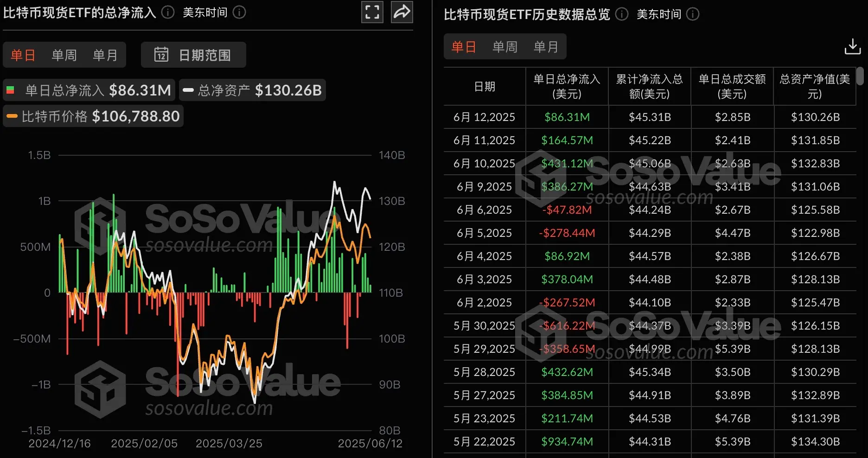
Task: Click info icon beside left 美东时间
Action: pos(239,12)
